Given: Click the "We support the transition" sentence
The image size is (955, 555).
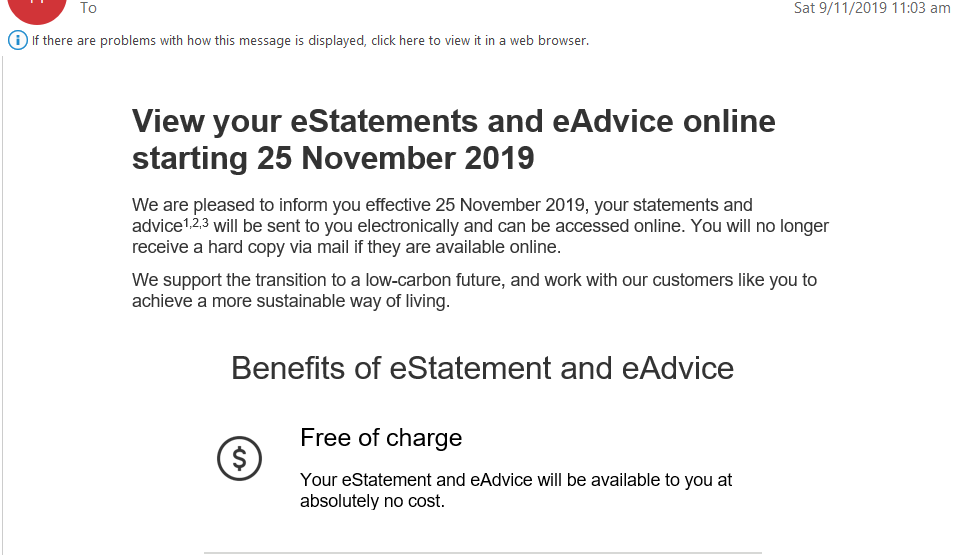Looking at the screenshot, I should [x=474, y=280].
